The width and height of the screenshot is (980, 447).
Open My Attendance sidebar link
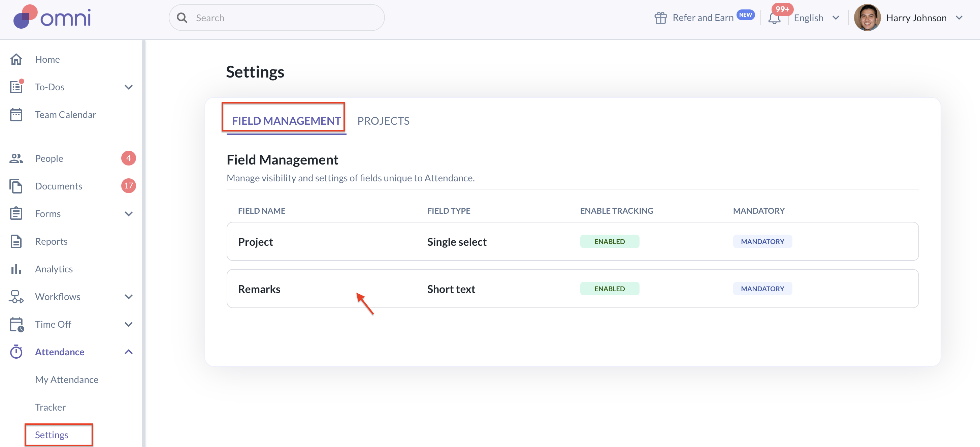pos(67,380)
